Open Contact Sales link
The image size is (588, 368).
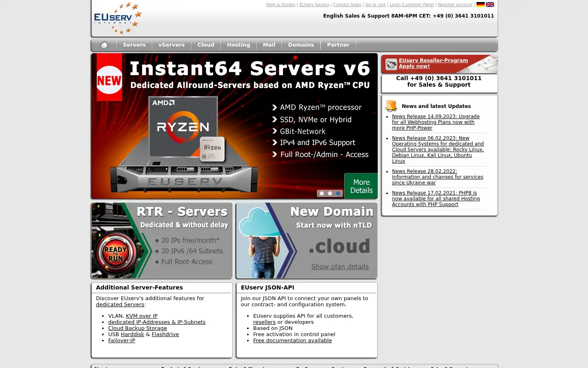347,5
